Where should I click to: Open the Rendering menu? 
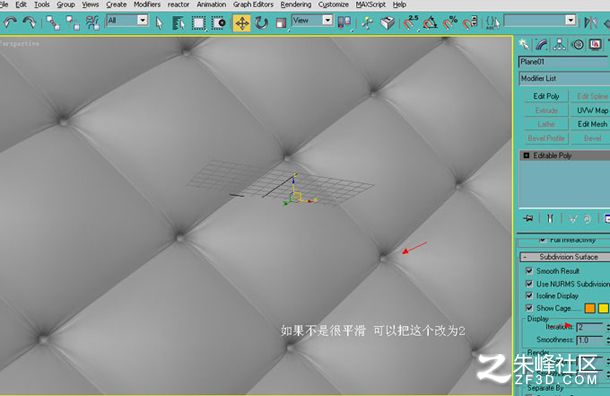tap(296, 5)
